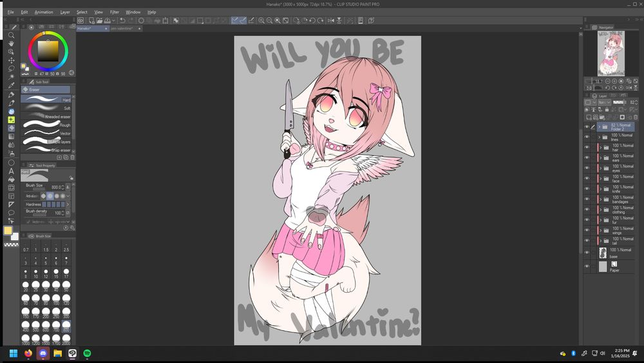The height and width of the screenshot is (363, 644).
Task: Select the Text tool
Action: (11, 171)
